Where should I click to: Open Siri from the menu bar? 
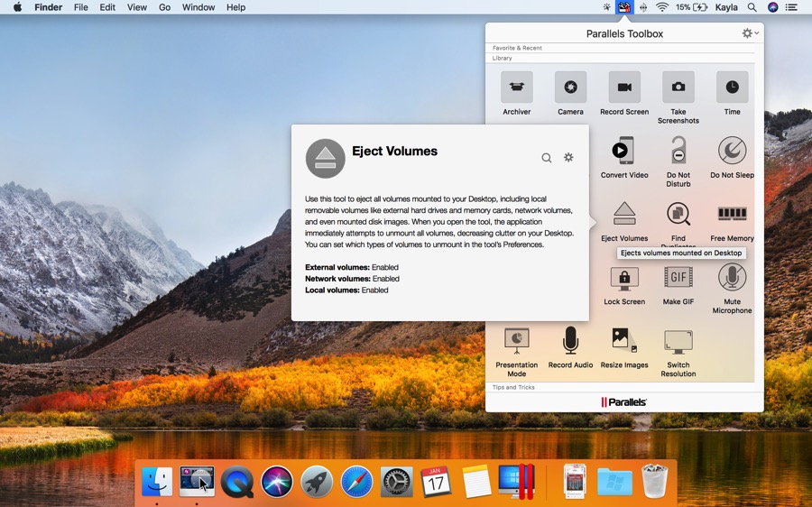click(772, 7)
